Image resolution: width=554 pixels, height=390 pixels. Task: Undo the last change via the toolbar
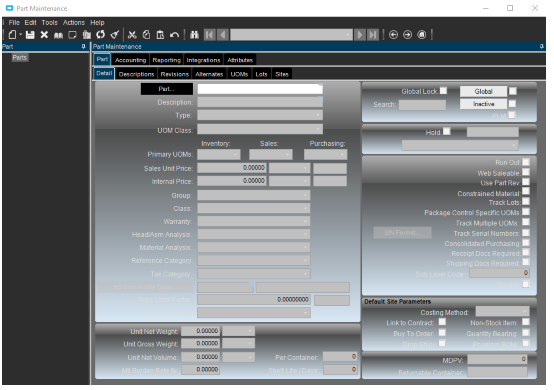[175, 35]
